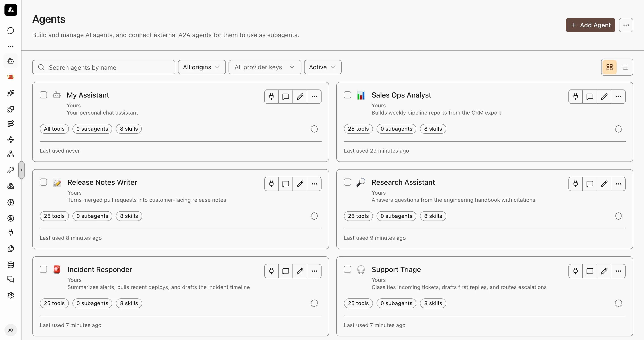Image resolution: width=644 pixels, height=340 pixels.
Task: Open the Agents robot icon in sidebar
Action: tap(11, 61)
